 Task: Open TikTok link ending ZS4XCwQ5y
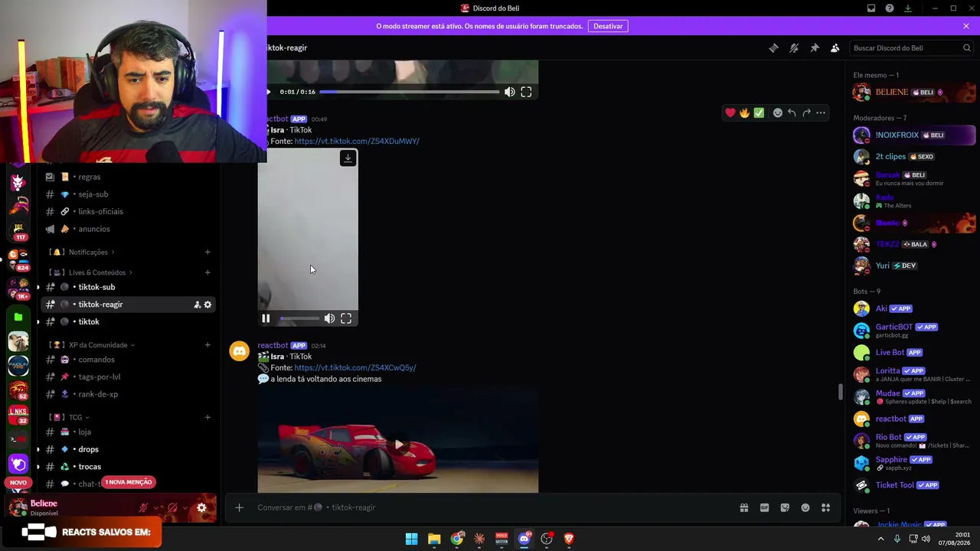click(355, 367)
